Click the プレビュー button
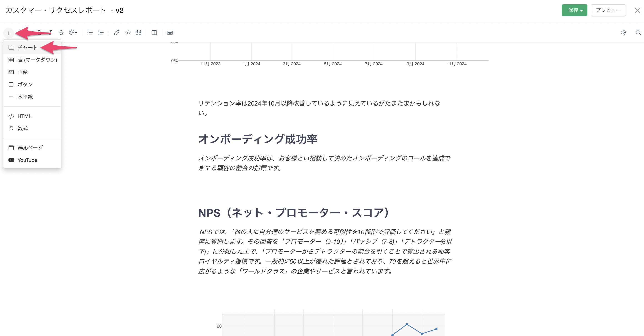644x336 pixels. tap(608, 10)
